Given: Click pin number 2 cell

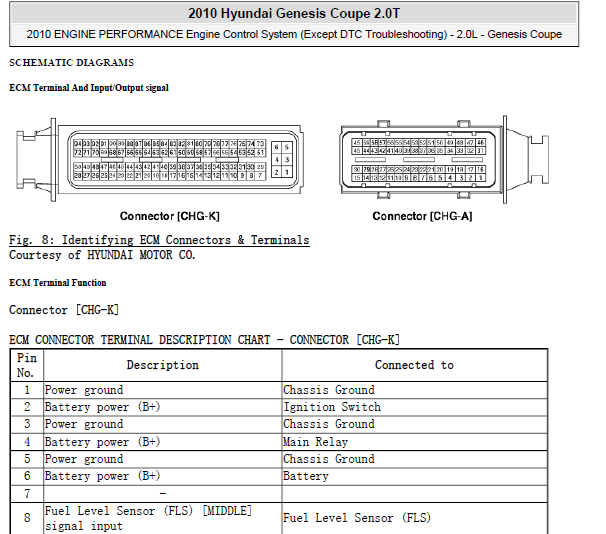Looking at the screenshot, I should click(x=27, y=407).
